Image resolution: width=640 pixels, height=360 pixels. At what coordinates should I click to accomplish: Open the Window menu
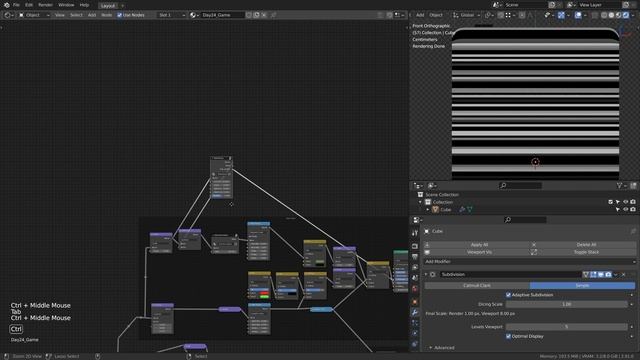tap(66, 5)
